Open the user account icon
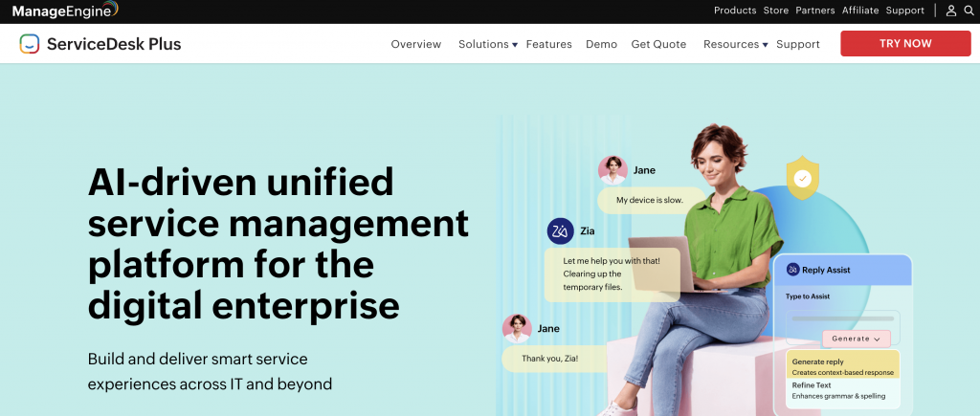The image size is (980, 416). (x=951, y=11)
